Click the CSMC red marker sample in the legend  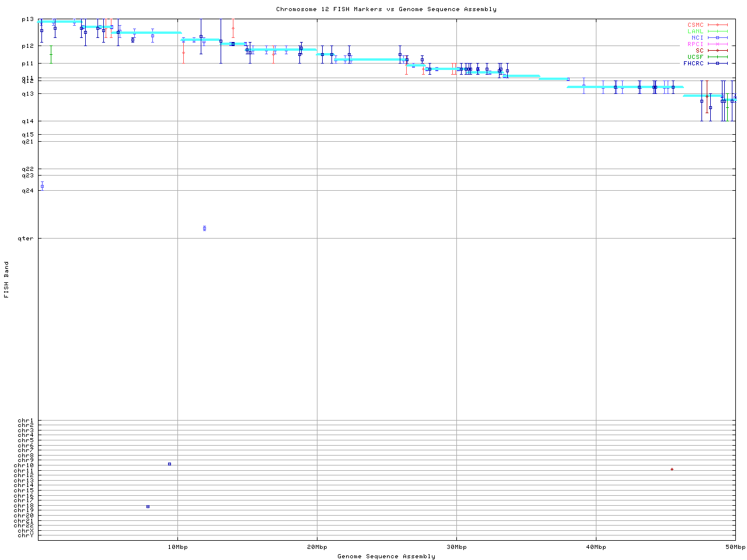point(717,25)
